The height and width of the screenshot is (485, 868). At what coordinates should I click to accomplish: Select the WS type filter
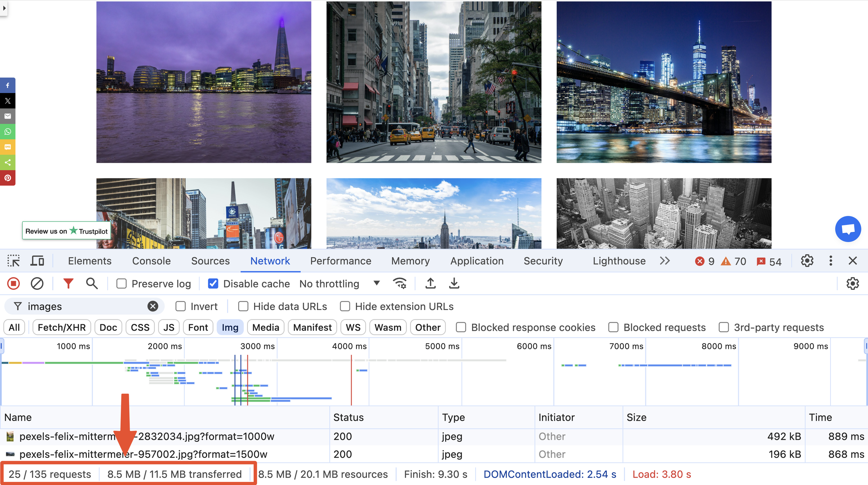(x=353, y=327)
